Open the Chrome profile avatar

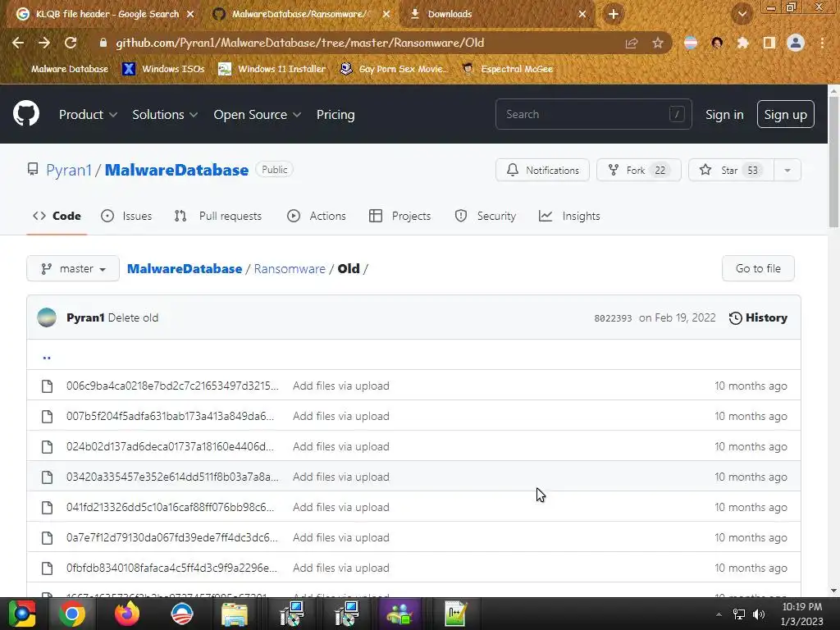pos(796,43)
